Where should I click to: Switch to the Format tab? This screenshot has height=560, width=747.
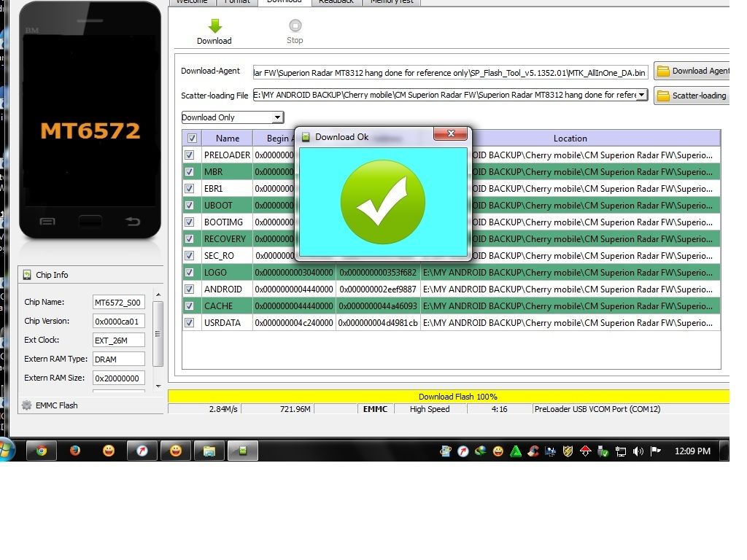pos(237,2)
